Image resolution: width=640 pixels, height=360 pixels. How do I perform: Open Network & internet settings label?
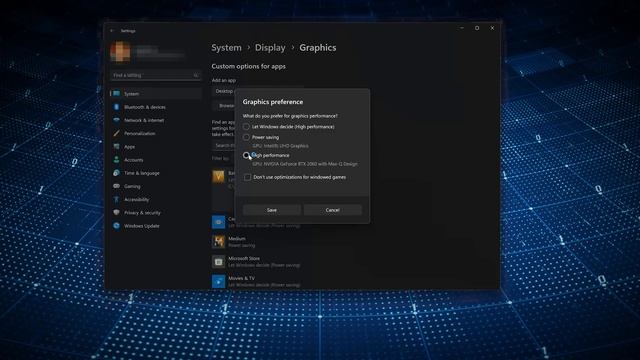144,120
